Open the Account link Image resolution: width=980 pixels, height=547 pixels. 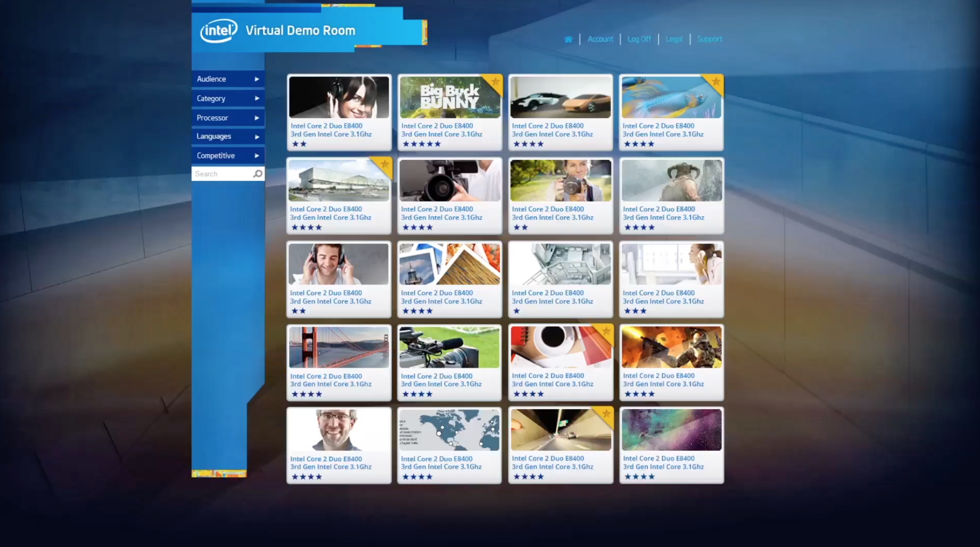pos(600,39)
